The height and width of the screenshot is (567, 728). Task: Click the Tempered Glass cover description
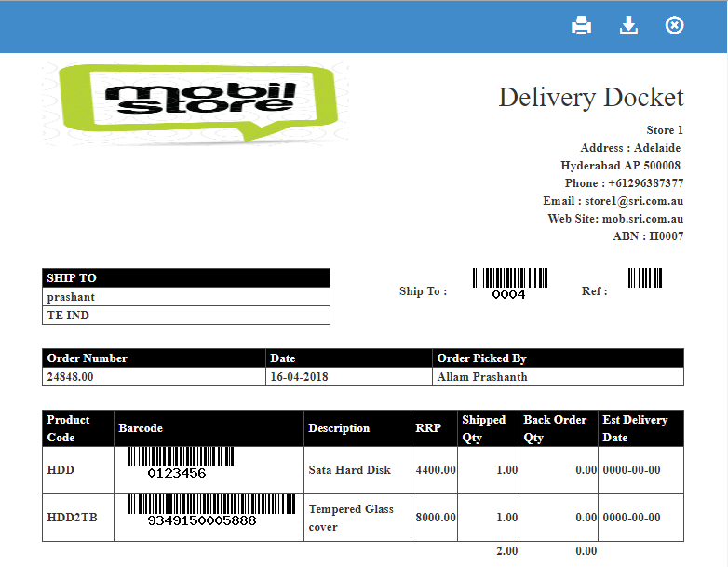point(351,518)
